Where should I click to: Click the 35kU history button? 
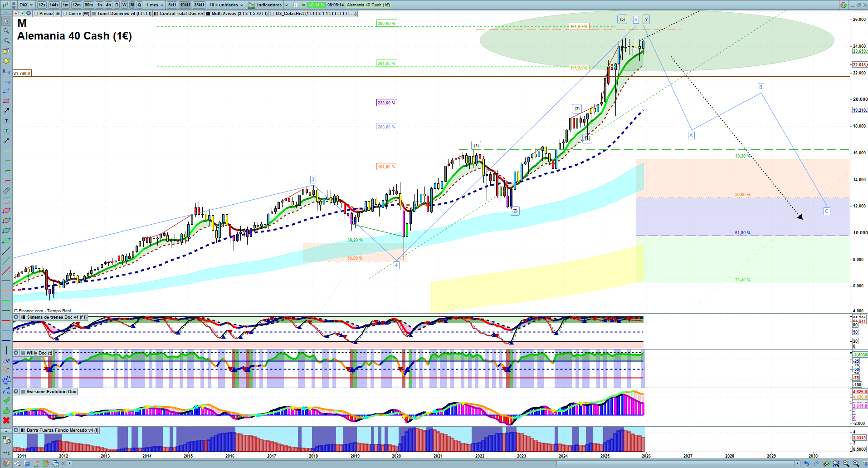point(199,5)
